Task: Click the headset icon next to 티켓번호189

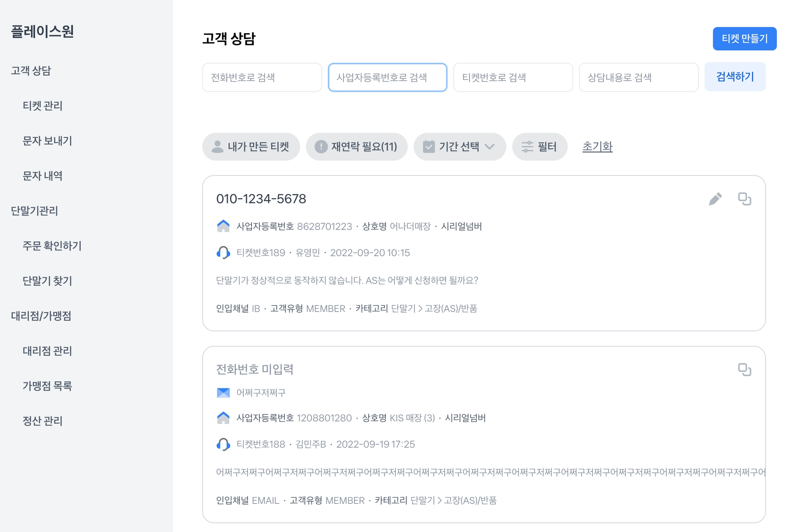Action: pyautogui.click(x=223, y=253)
